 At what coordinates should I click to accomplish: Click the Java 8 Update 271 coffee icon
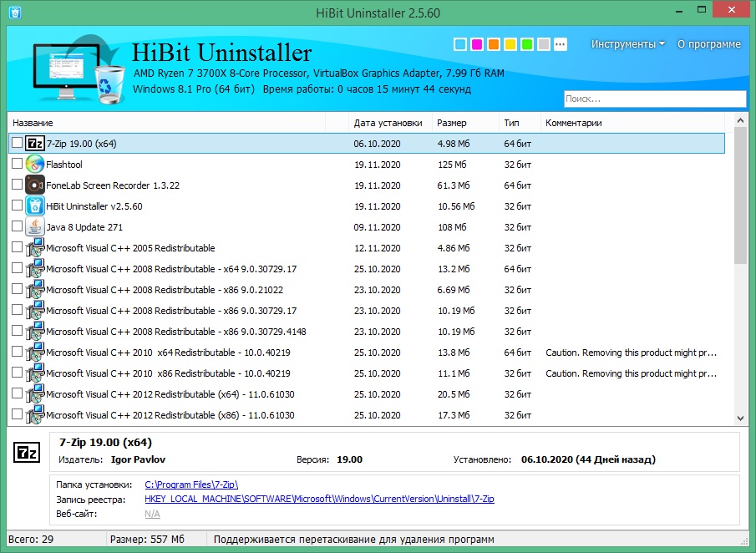point(34,226)
